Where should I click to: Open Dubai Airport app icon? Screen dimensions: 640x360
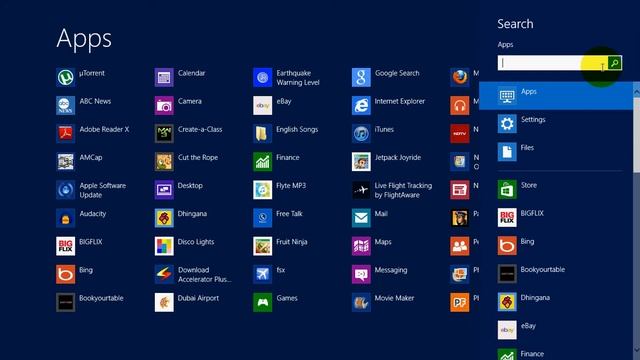click(164, 302)
